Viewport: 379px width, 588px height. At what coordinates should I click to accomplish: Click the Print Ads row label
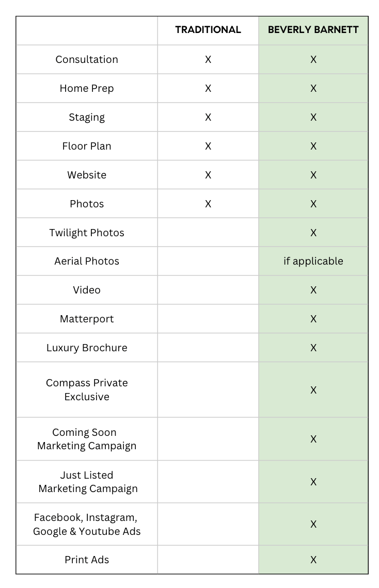click(87, 560)
